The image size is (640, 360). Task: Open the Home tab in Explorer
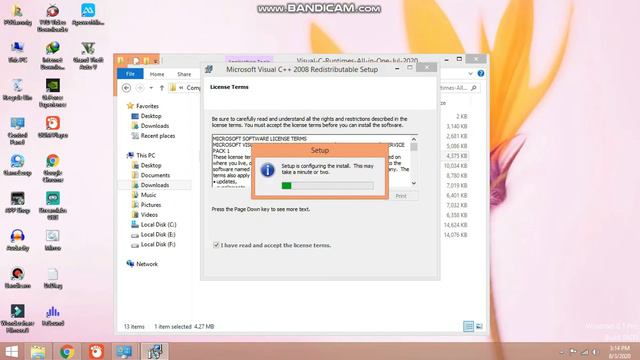click(x=157, y=74)
